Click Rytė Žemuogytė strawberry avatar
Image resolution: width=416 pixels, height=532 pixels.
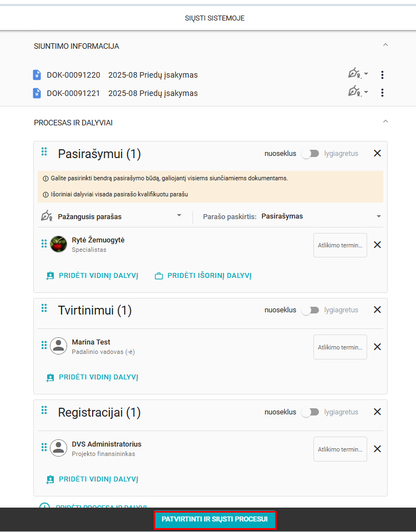coord(58,244)
